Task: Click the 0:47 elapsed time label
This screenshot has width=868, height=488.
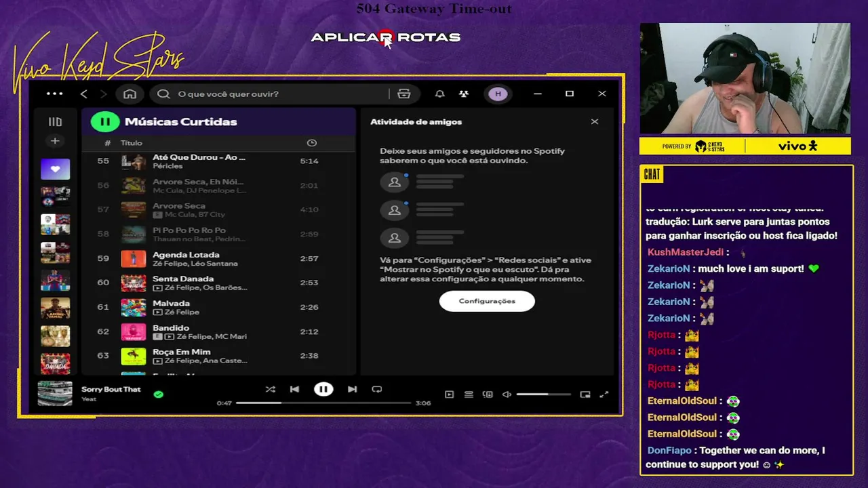Action: click(224, 403)
